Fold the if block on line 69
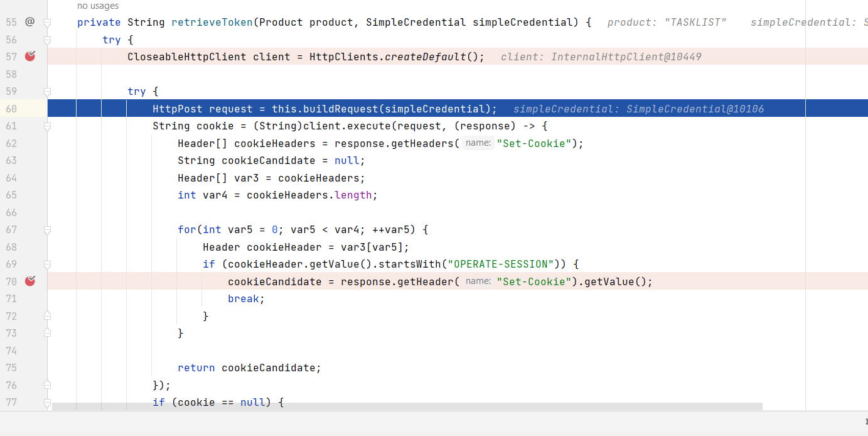Image resolution: width=868 pixels, height=436 pixels. [x=47, y=264]
